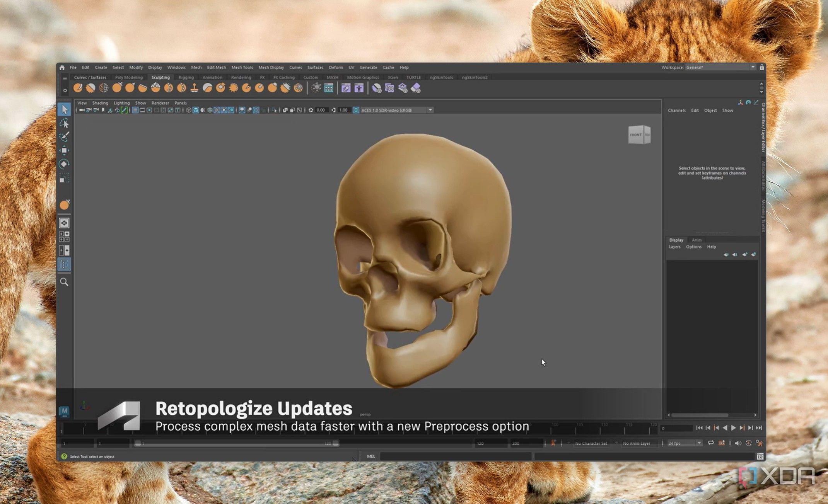The image size is (828, 504).
Task: Open the Mesh Tools menu
Action: pyautogui.click(x=242, y=67)
